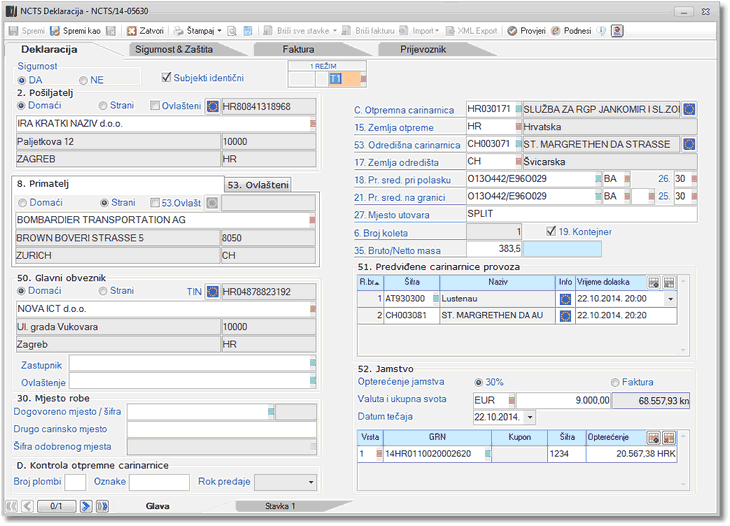This screenshot has height=526, width=730.
Task: Click GRN cell 14HR0110020002620
Action: [x=434, y=454]
